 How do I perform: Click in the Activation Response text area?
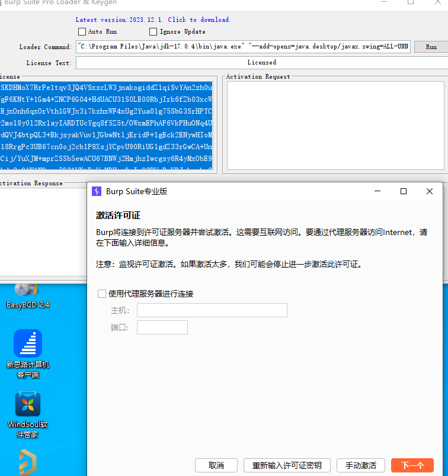click(43, 232)
